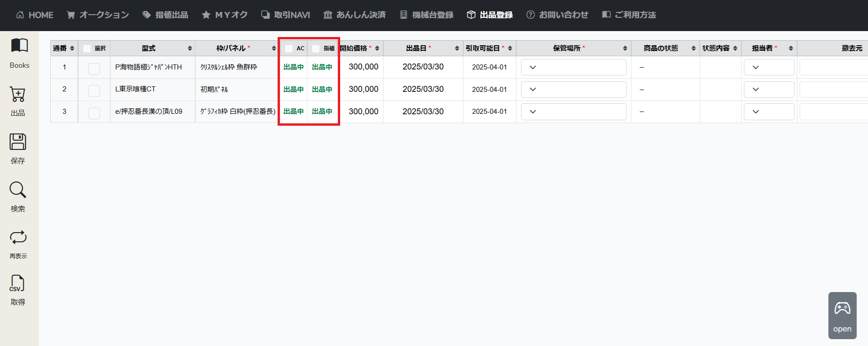
Task: Open お問い合わせ menu item
Action: click(x=558, y=15)
